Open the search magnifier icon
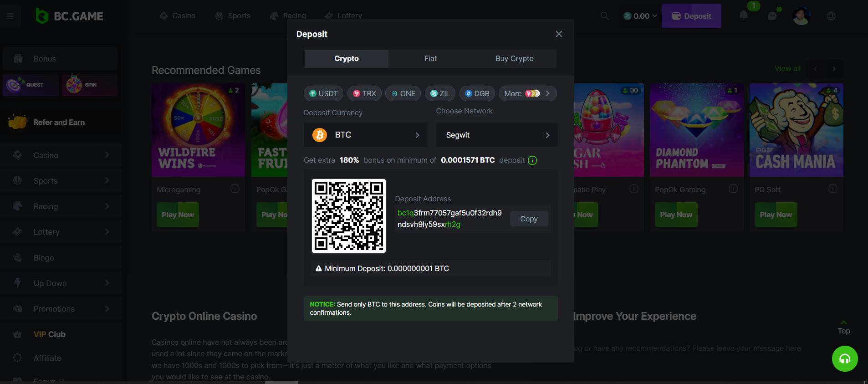 point(604,16)
